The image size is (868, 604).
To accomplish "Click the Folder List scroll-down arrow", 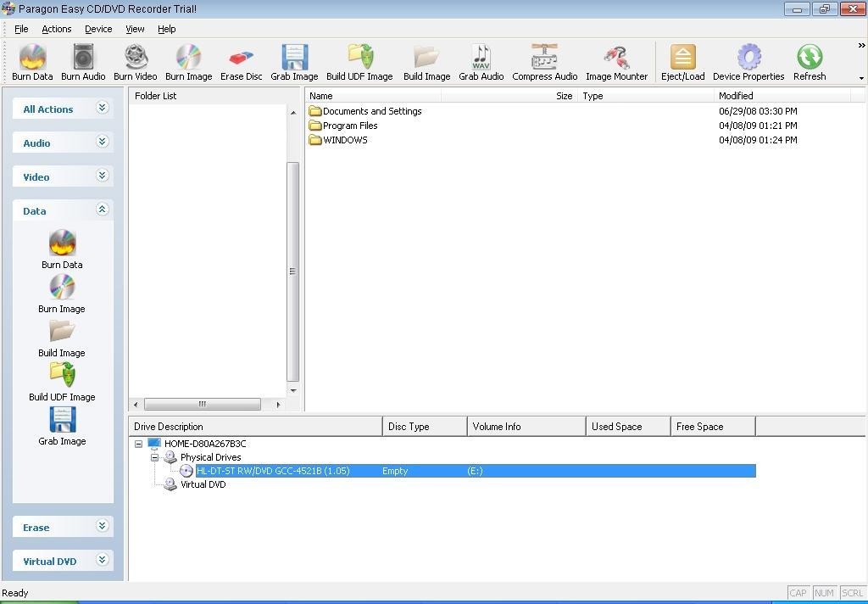I will coord(292,391).
